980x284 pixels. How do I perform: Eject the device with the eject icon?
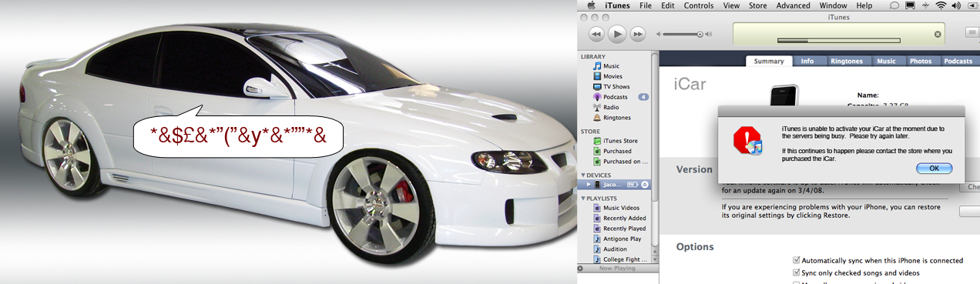coord(646,185)
